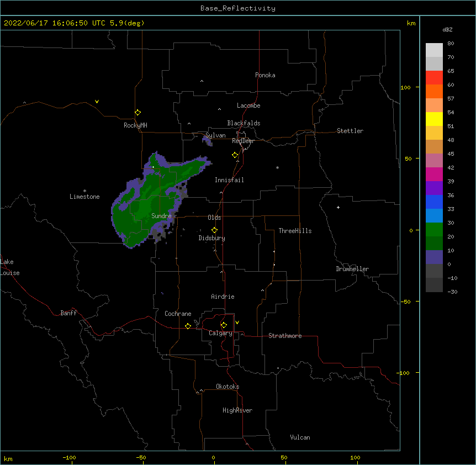The height and width of the screenshot is (465, 476).
Task: Click the magenta 42 dBZ legend swatch
Action: pos(434,174)
